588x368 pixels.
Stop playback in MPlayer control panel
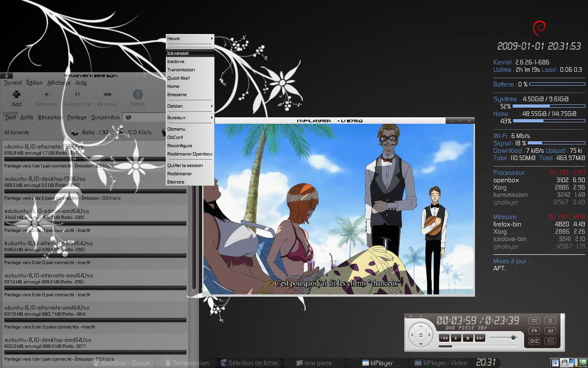(x=468, y=338)
